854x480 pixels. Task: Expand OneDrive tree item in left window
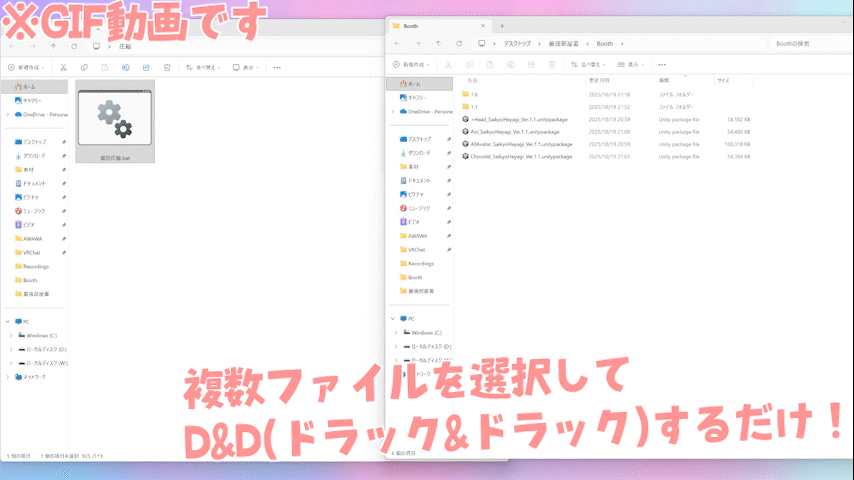(x=8, y=114)
